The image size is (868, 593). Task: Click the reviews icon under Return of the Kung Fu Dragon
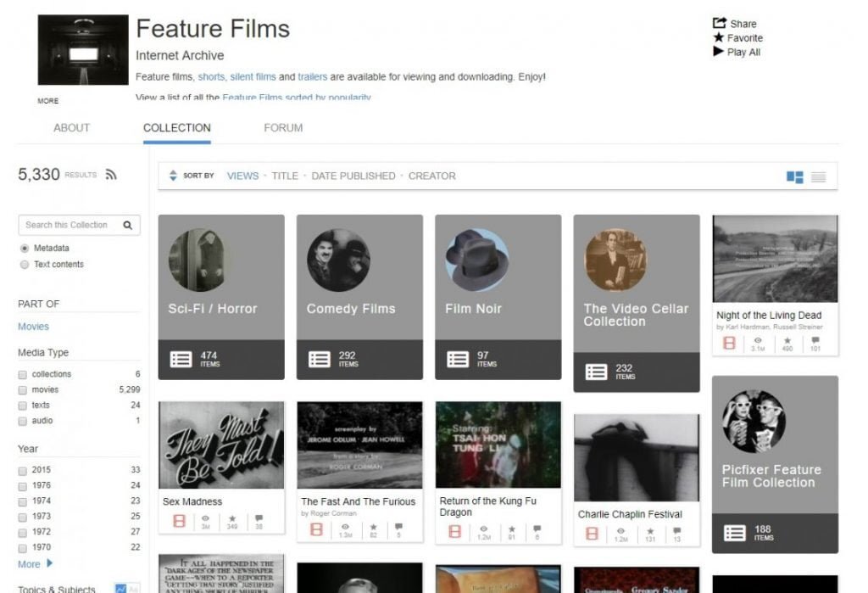click(x=537, y=529)
